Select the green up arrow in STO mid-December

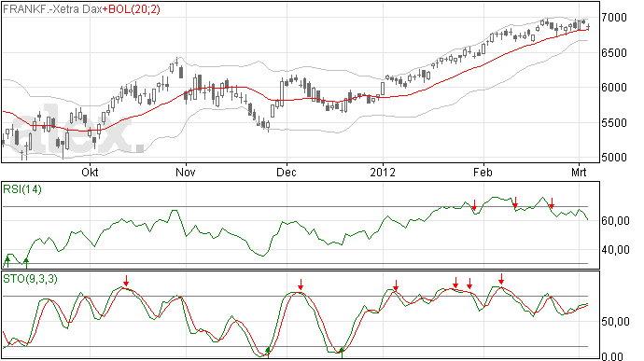[x=342, y=352]
